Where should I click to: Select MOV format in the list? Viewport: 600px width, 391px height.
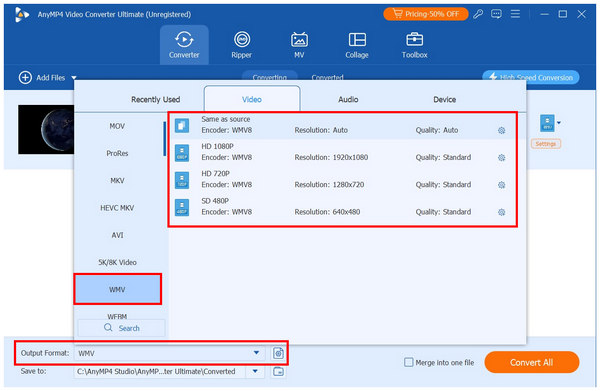pyautogui.click(x=117, y=126)
